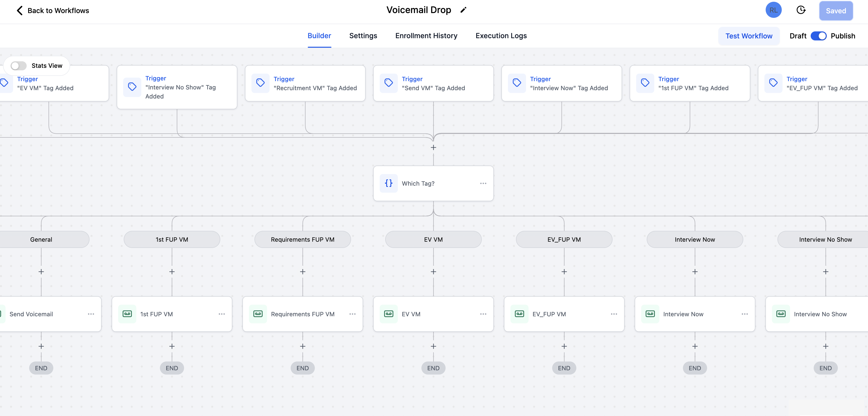Image resolution: width=868 pixels, height=416 pixels.
Task: Click the curly braces icon on Which Tag?
Action: coord(388,183)
